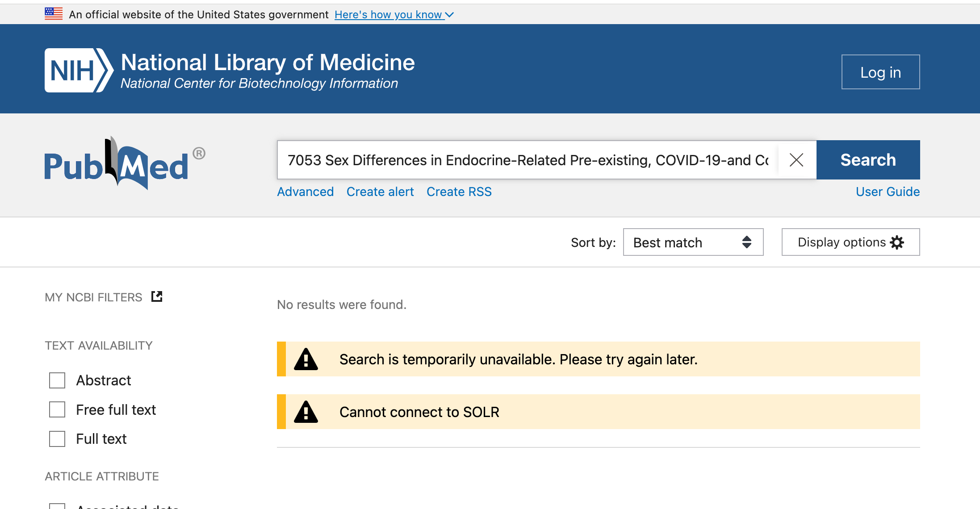The width and height of the screenshot is (980, 509).
Task: Enable the Full text availability filter
Action: [x=57, y=439]
